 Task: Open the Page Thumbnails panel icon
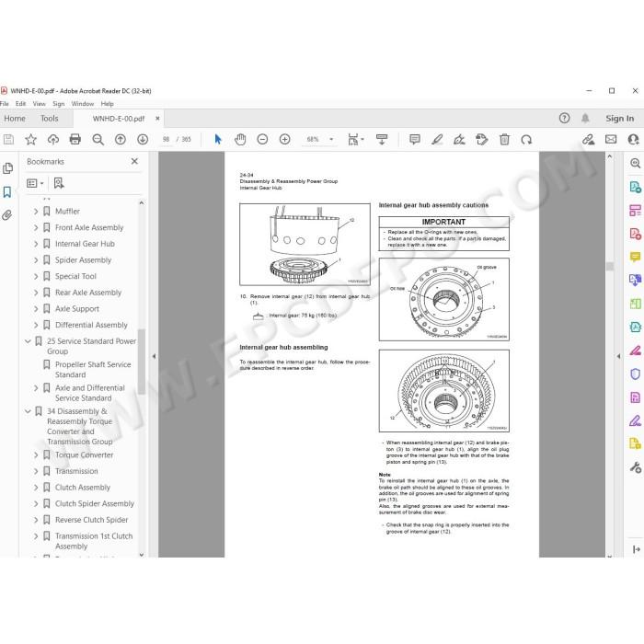point(7,168)
